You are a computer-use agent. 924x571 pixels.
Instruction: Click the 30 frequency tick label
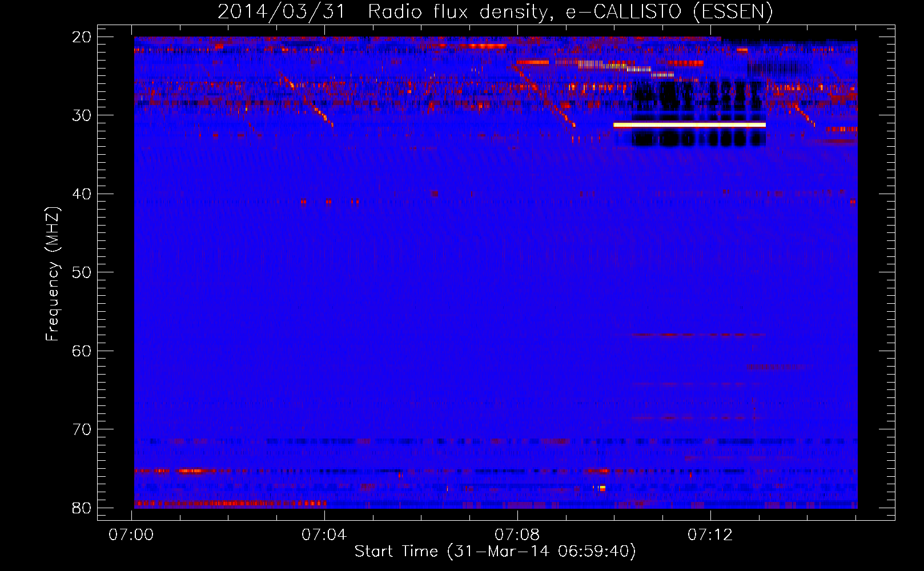point(82,115)
